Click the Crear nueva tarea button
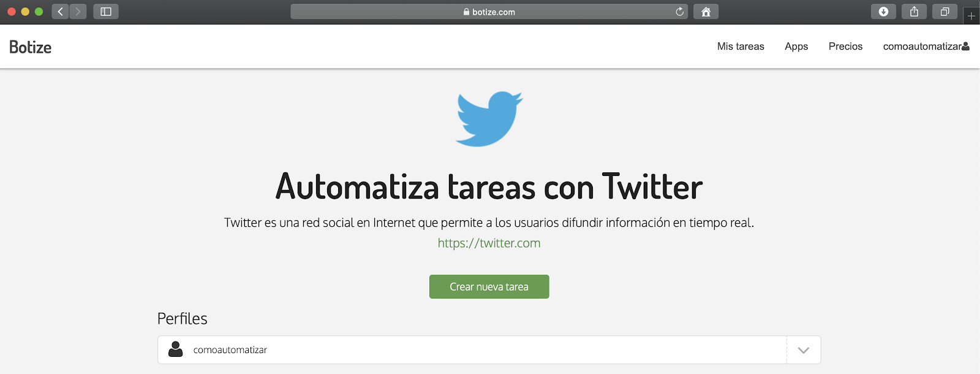This screenshot has height=374, width=980. 489,286
